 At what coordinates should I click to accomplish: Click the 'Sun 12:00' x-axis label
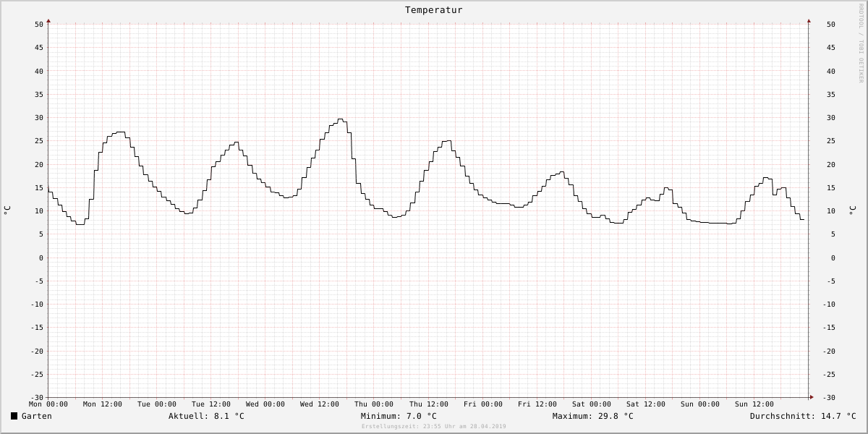click(x=754, y=404)
